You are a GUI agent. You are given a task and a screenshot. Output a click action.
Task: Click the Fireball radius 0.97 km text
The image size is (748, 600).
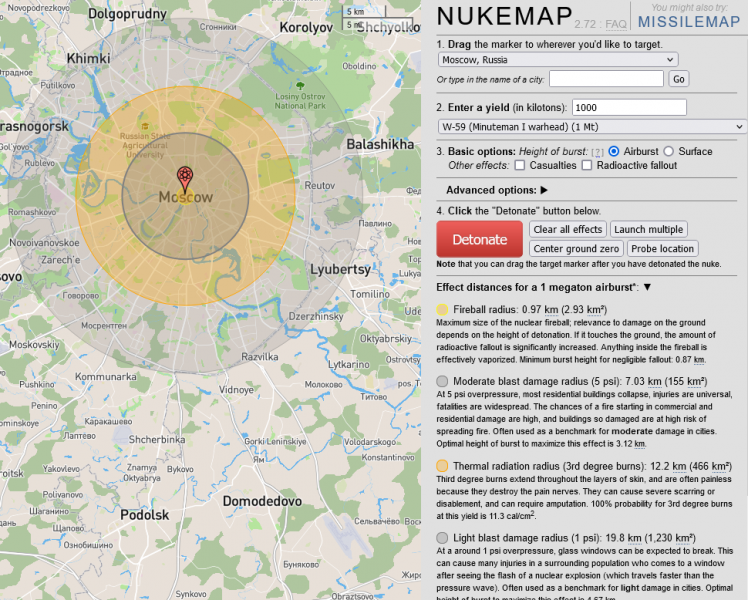530,310
